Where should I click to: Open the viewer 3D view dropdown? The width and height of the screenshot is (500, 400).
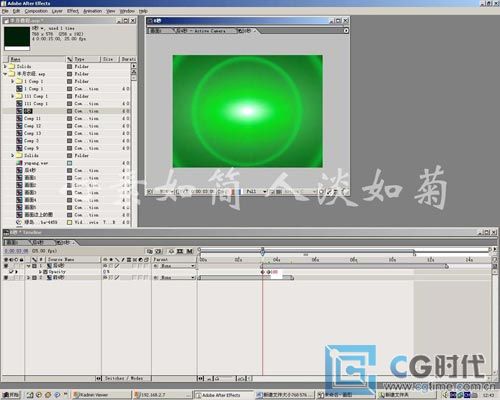click(x=299, y=192)
